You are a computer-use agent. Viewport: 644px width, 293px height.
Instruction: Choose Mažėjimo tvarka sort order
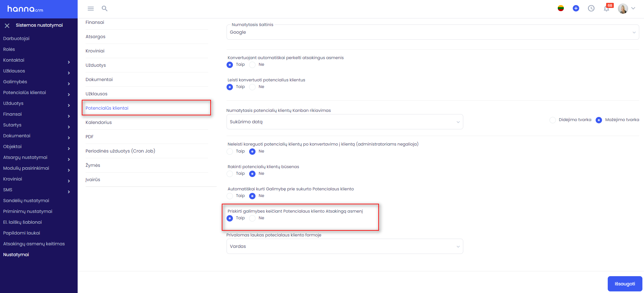coord(599,120)
